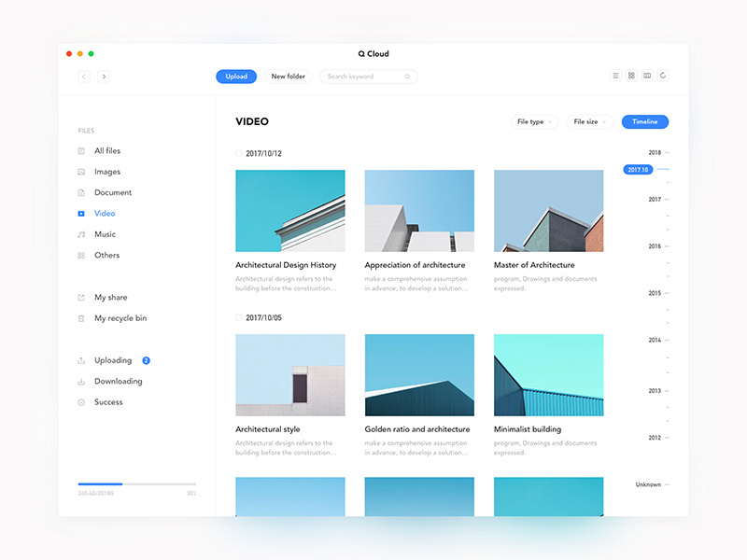Open the File type dropdown
Screen dimensions: 747x560
[x=534, y=122]
